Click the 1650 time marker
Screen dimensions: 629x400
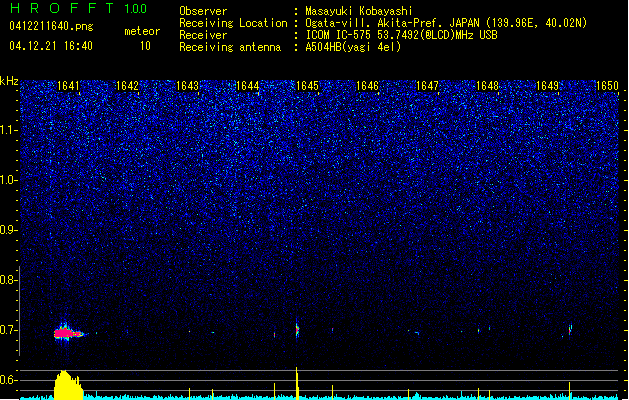607,86
